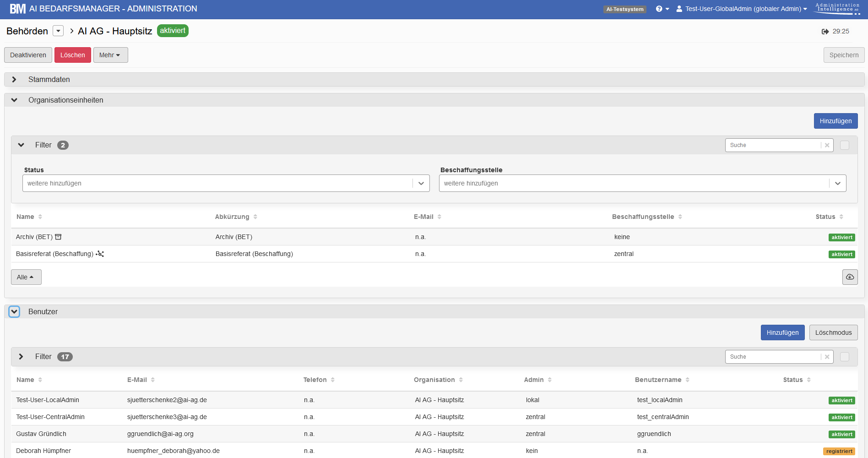This screenshot has height=458, width=868.
Task: Click the network icon beside Basisreferat (Beschaffung)
Action: coord(100,254)
